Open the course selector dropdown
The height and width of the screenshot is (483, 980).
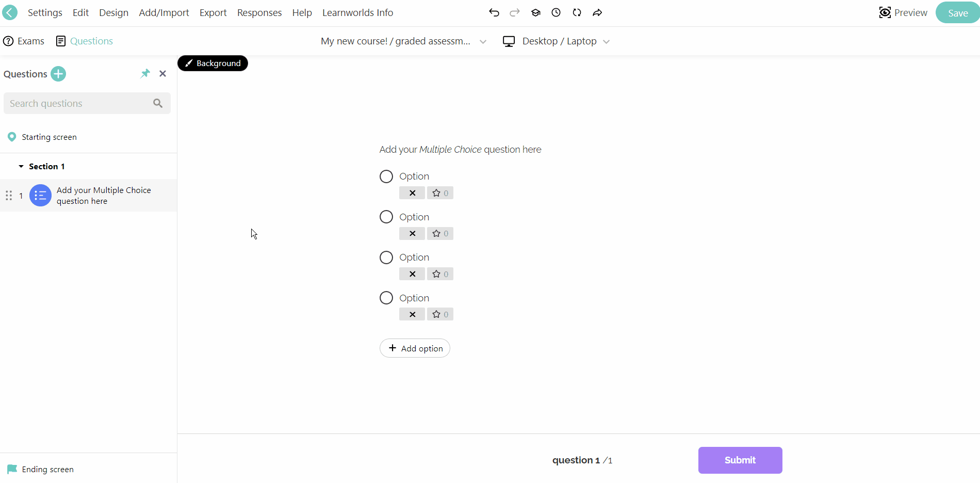pyautogui.click(x=483, y=41)
